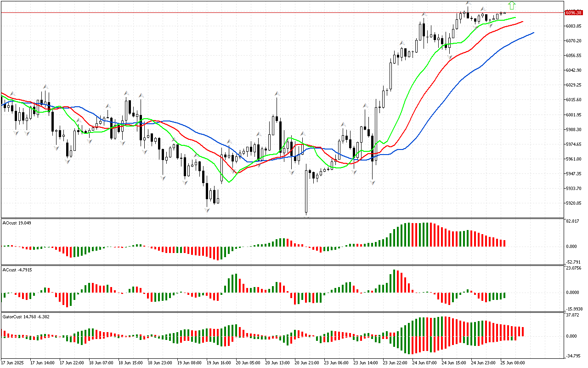Viewport: 588px width, 368px height.
Task: Select the up fractal above the highest candle
Action: (468, 3)
